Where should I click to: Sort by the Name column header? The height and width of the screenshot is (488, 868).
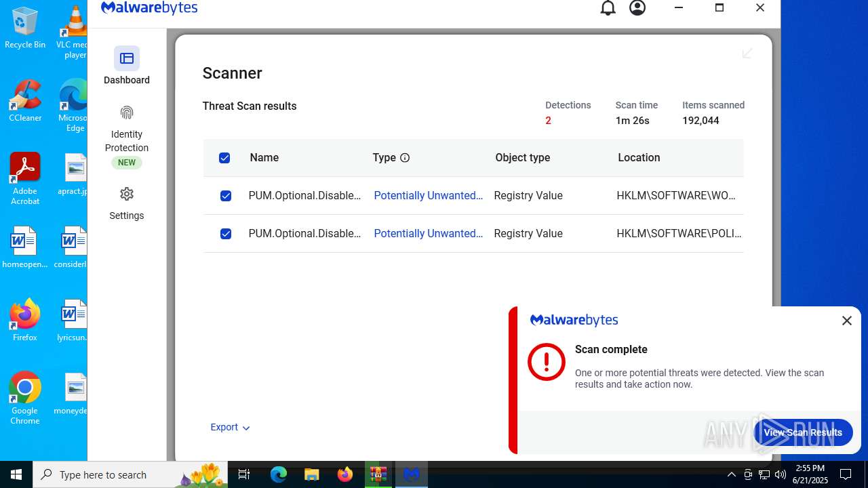point(264,157)
